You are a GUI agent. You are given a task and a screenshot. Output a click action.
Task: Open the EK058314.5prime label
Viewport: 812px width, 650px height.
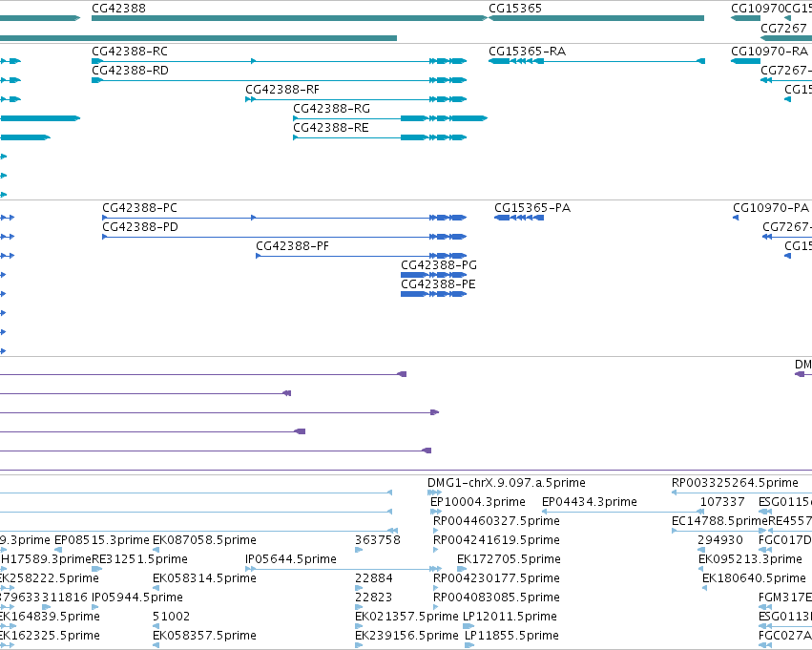[204, 579]
